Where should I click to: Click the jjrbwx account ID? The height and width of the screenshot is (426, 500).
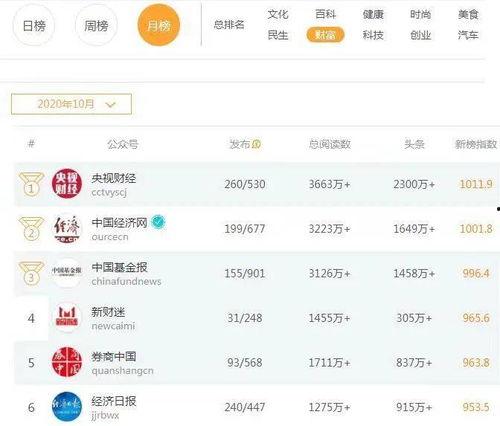[105, 415]
